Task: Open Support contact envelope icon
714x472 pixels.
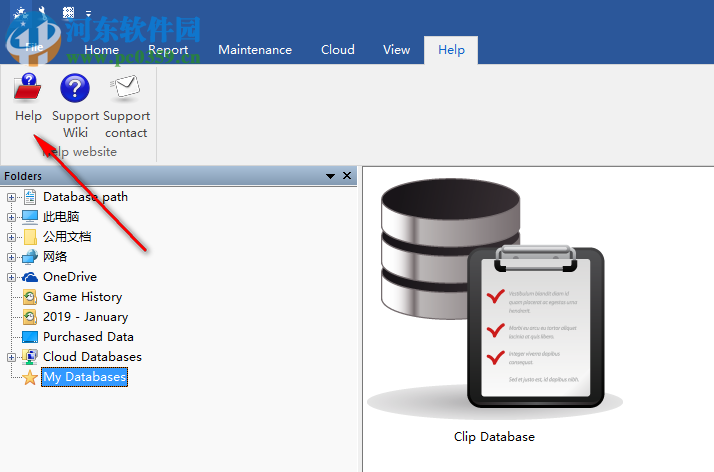Action: tap(125, 86)
